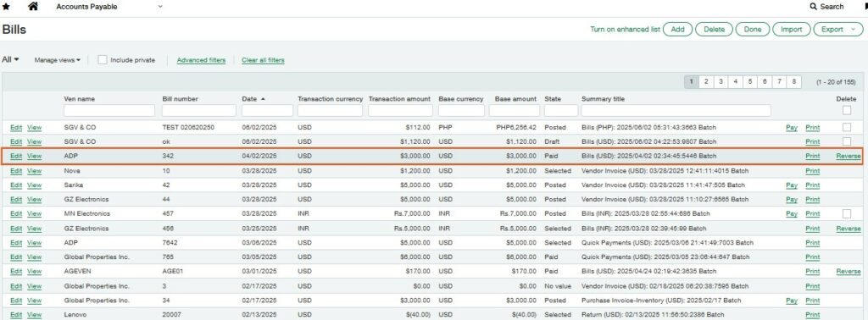Screen dimensions: 868x320
Task: Pay Global Properties Inc. bill 34
Action: pyautogui.click(x=792, y=301)
